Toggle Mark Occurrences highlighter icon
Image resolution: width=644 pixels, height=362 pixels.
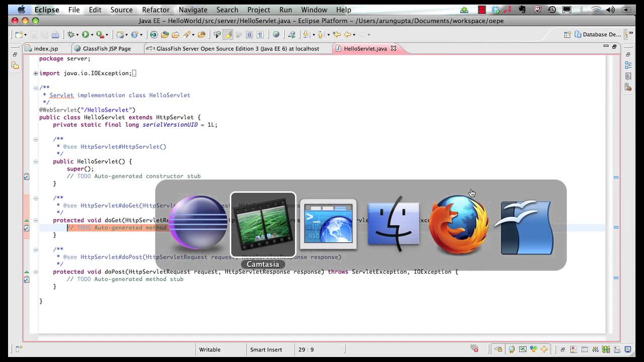[x=227, y=35]
